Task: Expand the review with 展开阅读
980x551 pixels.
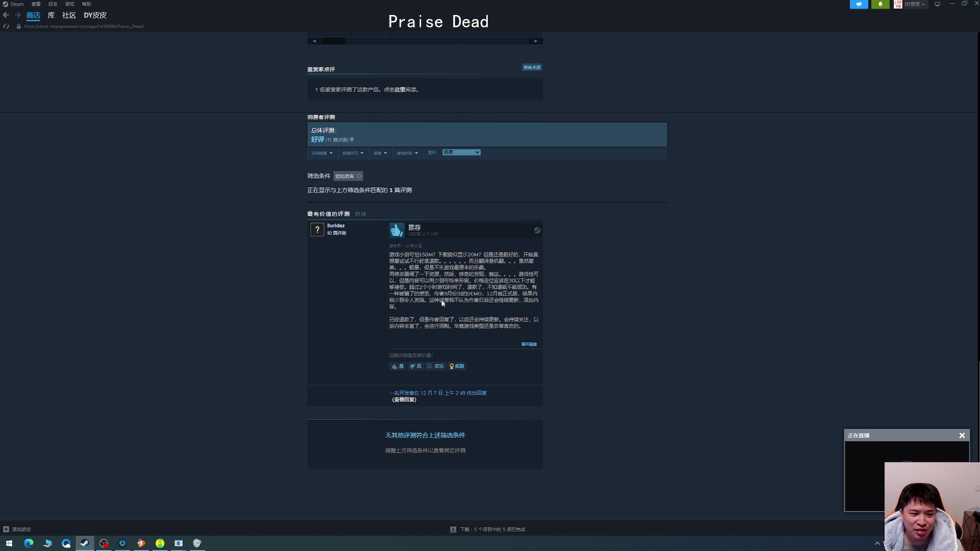Action: tap(529, 344)
